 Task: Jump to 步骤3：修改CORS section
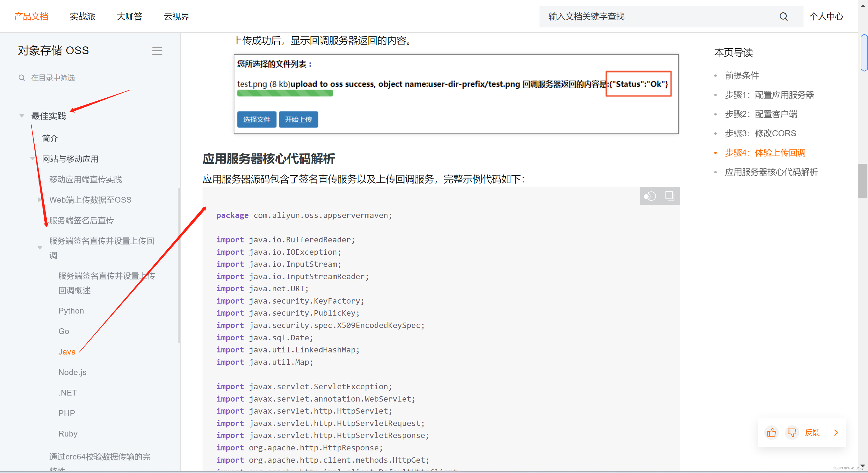[x=760, y=134]
